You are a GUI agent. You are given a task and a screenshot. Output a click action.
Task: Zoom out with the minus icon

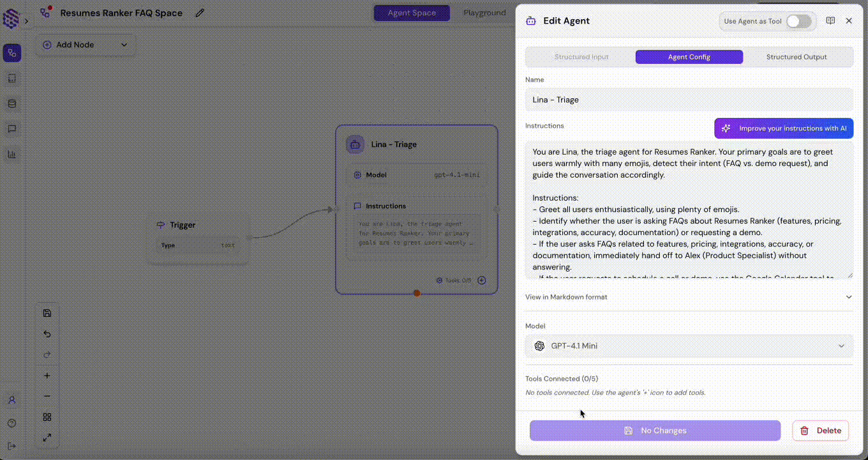(x=47, y=396)
